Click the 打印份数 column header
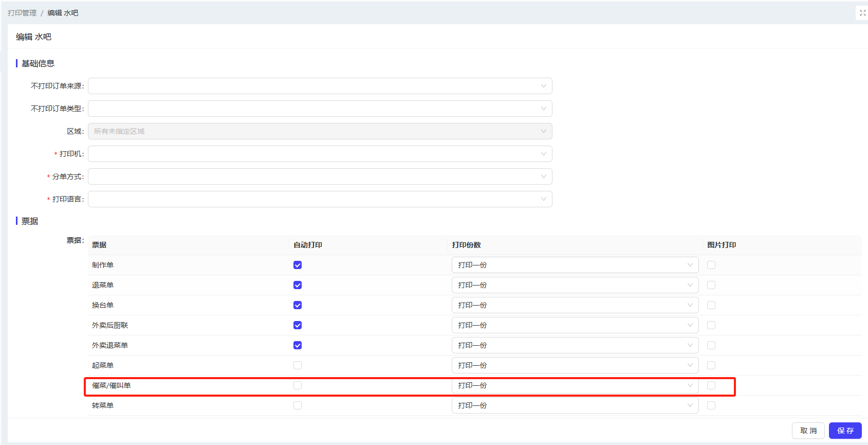 [x=467, y=245]
